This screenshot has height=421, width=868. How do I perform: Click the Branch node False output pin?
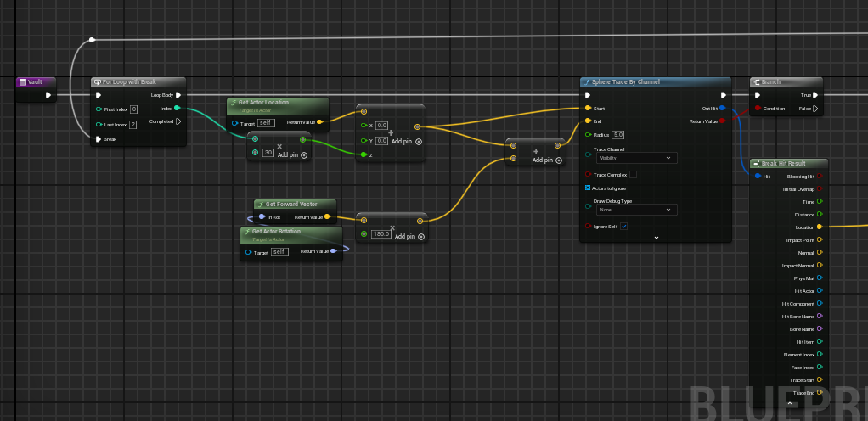pos(815,109)
